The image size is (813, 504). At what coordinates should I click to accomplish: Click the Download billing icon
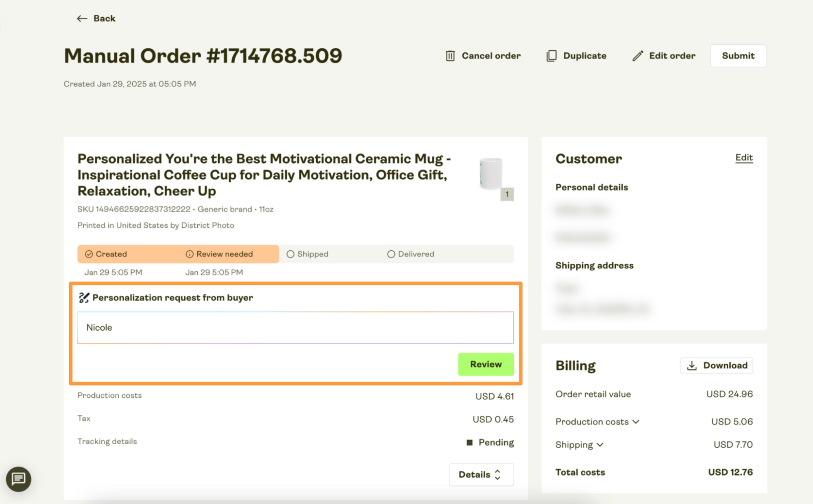pos(692,365)
